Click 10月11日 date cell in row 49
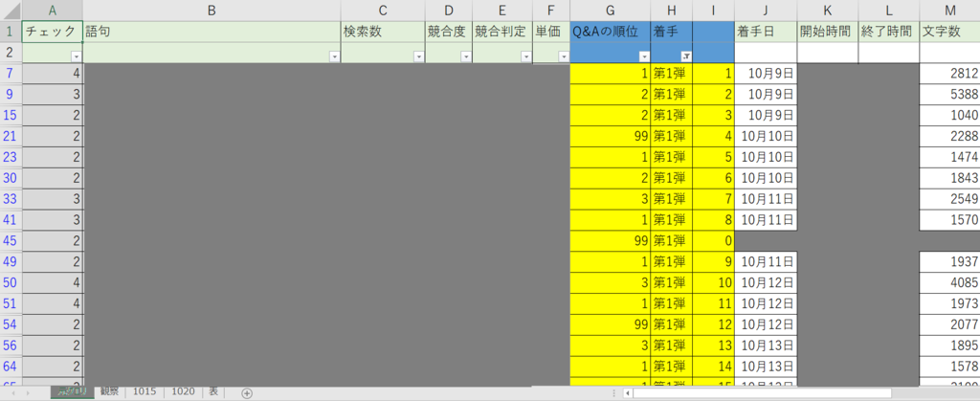Image resolution: width=980 pixels, height=401 pixels. click(766, 261)
